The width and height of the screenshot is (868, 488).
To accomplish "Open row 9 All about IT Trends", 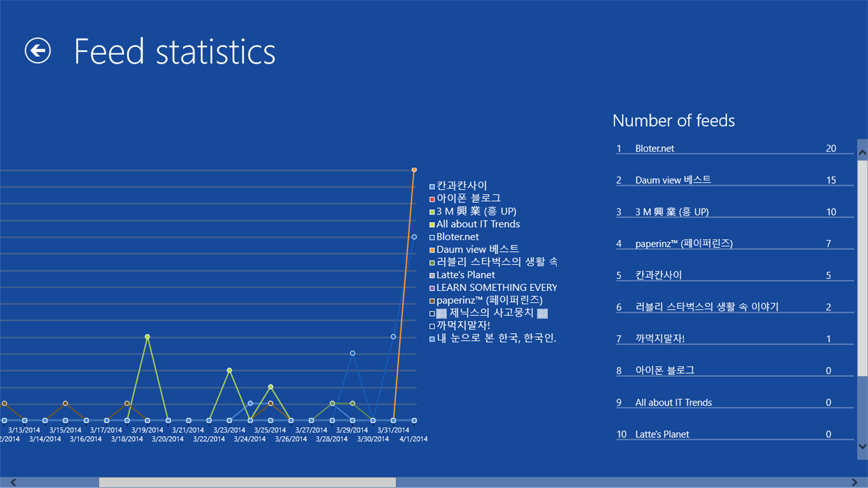I will point(735,402).
